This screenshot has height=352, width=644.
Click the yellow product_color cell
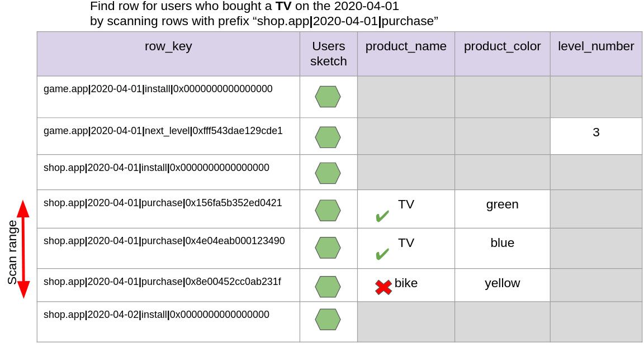click(503, 285)
